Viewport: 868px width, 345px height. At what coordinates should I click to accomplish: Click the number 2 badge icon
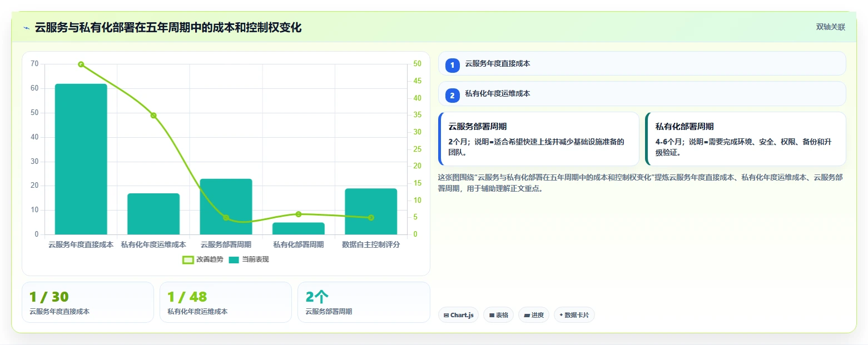452,96
